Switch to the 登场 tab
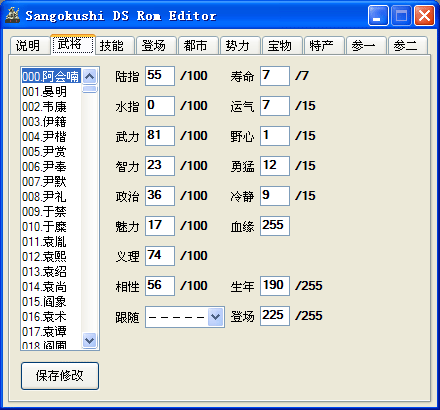 click(x=156, y=46)
